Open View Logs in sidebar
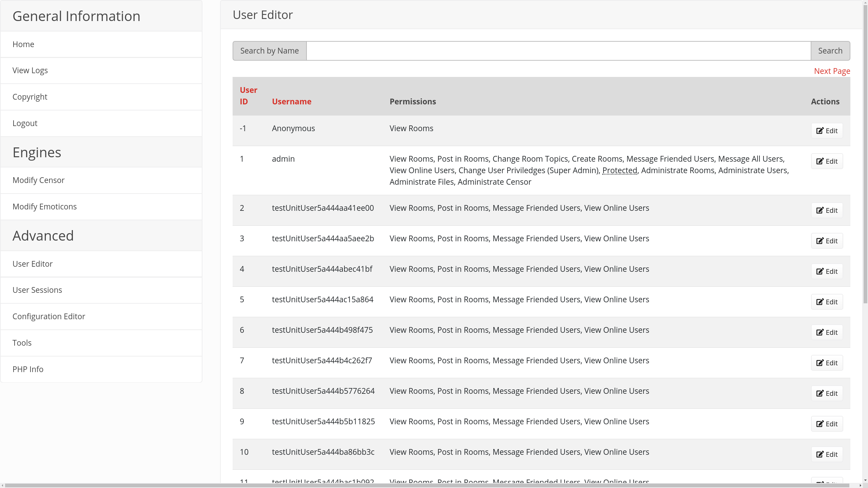This screenshot has width=868, height=488. pyautogui.click(x=30, y=70)
